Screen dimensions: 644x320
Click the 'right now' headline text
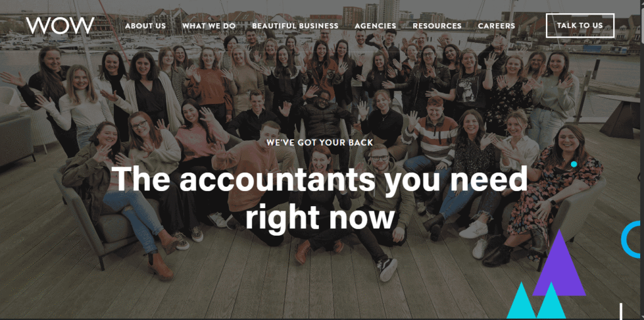320,218
